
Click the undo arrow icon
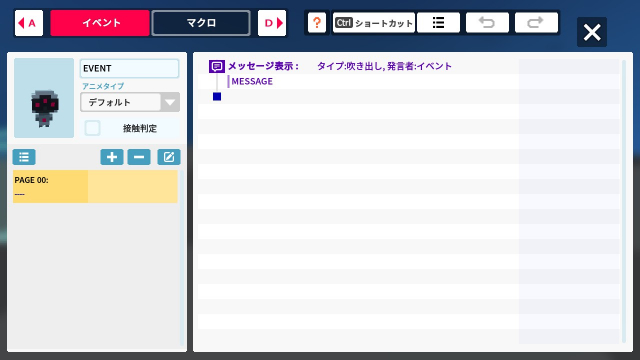tap(487, 22)
